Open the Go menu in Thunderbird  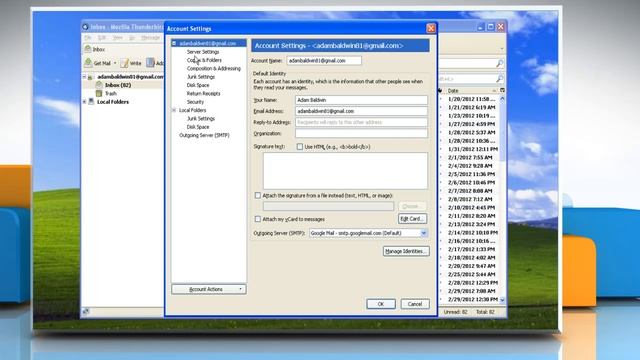click(x=132, y=38)
